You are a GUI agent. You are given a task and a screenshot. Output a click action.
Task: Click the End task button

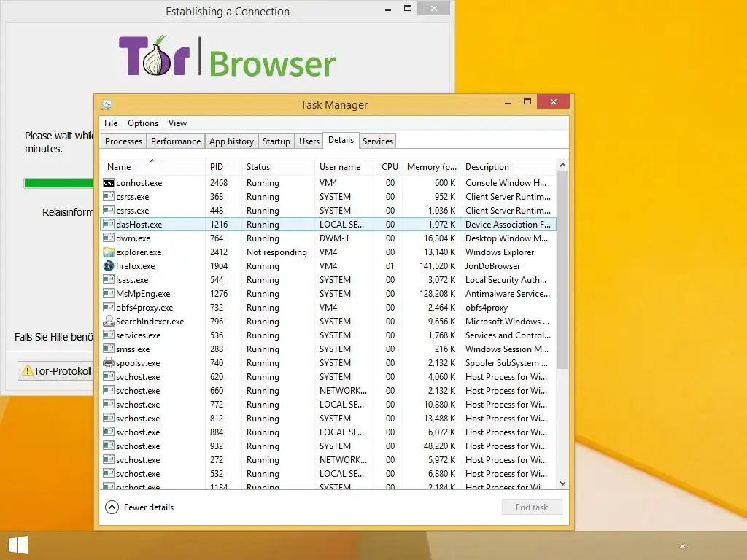coord(532,507)
